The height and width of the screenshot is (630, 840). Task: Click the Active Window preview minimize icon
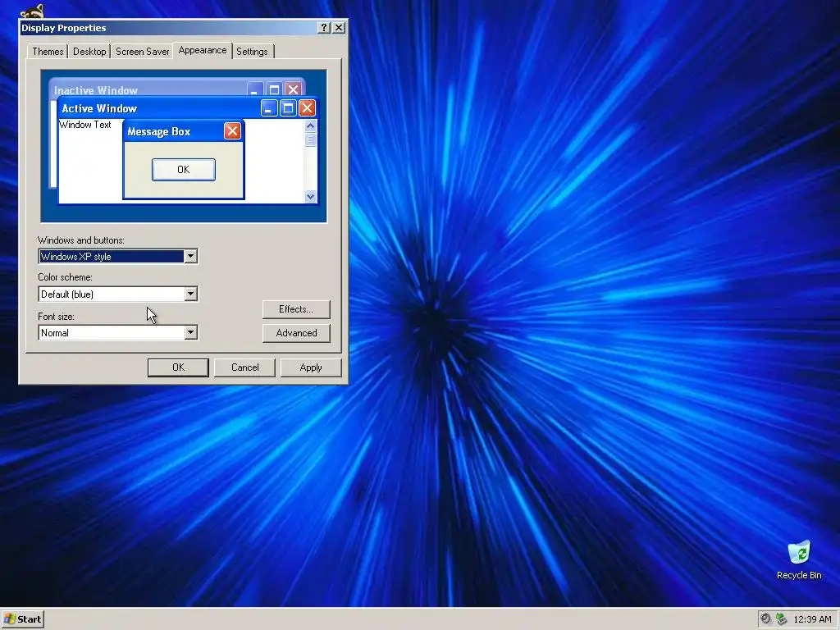point(269,108)
